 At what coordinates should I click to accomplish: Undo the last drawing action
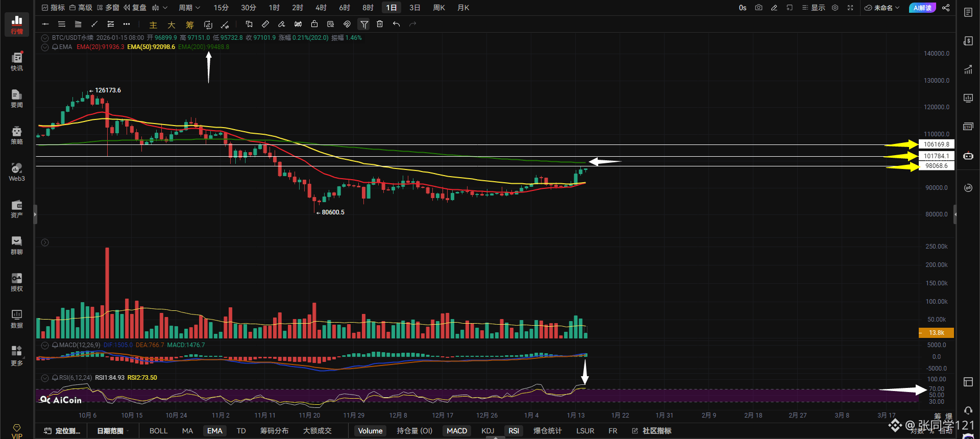[x=396, y=24]
